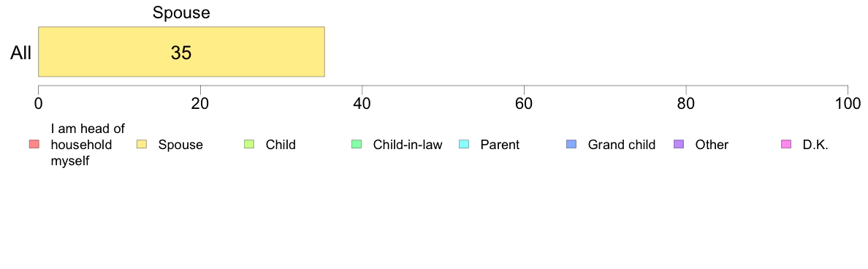Image resolution: width=868 pixels, height=269 pixels.
Task: Click the yellow Spouse legend swatch
Action: point(141,145)
